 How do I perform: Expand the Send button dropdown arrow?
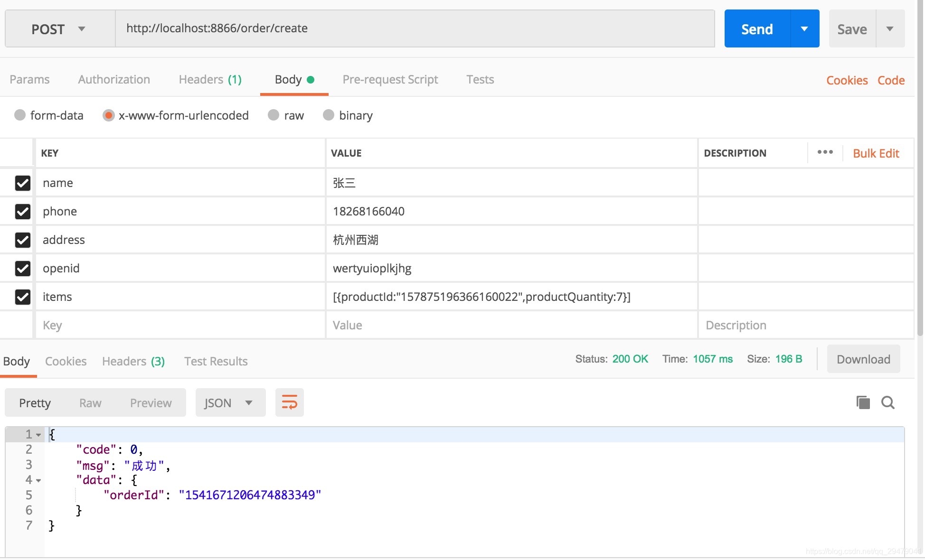(x=804, y=29)
